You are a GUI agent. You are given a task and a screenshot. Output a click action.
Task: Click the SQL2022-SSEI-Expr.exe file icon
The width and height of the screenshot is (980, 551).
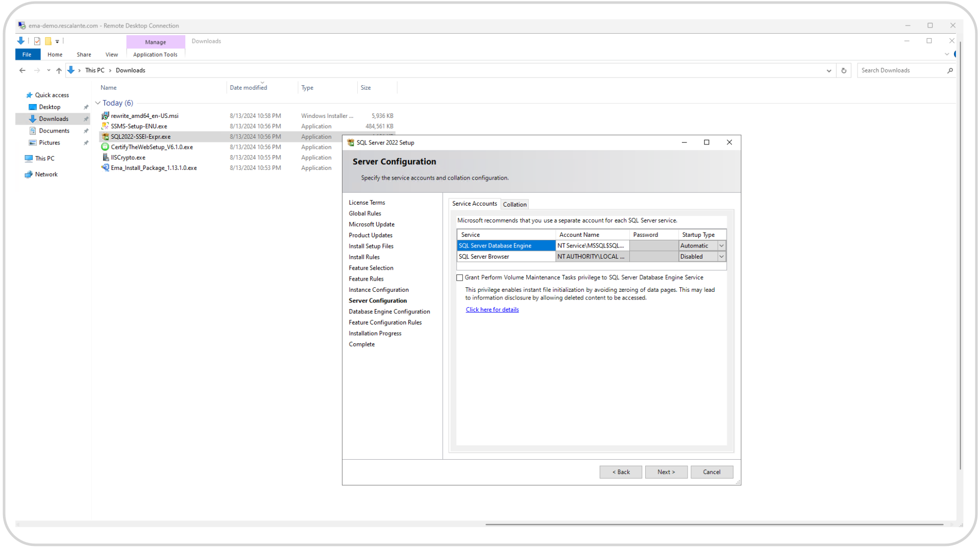tap(105, 137)
